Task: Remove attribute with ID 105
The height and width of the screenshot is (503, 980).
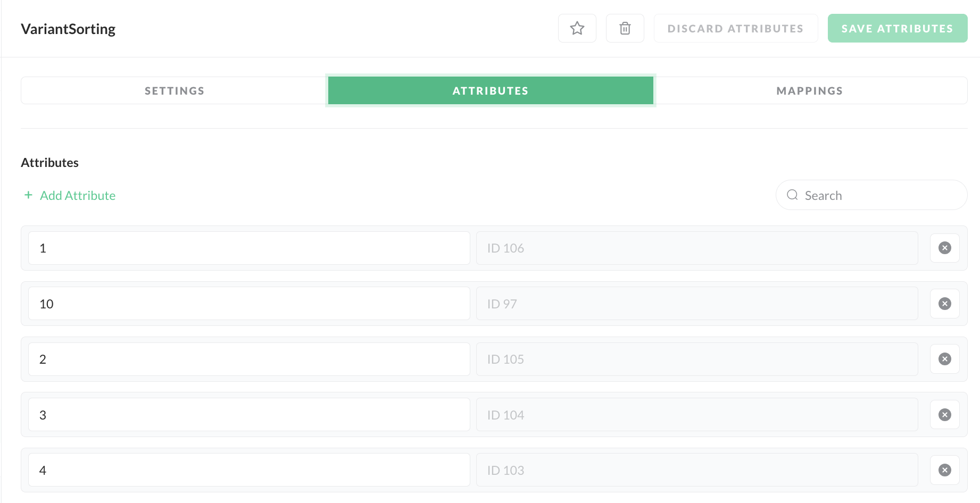Action: tap(944, 359)
